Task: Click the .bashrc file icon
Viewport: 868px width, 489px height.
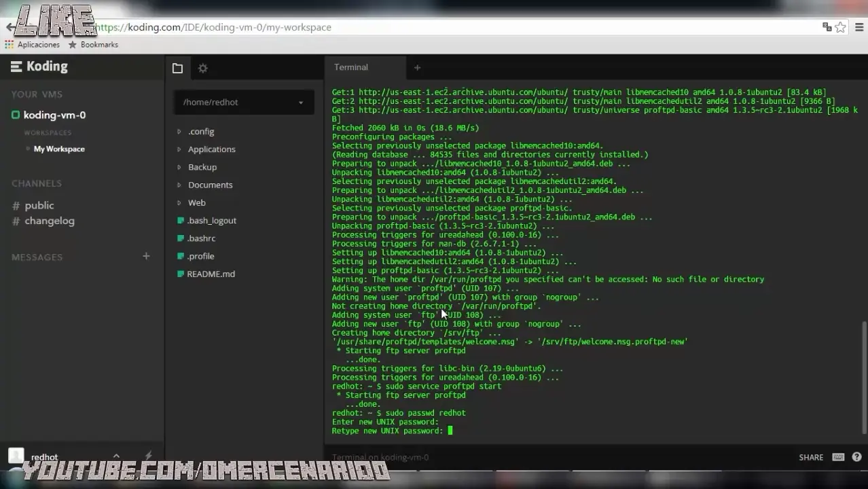Action: pos(181,238)
